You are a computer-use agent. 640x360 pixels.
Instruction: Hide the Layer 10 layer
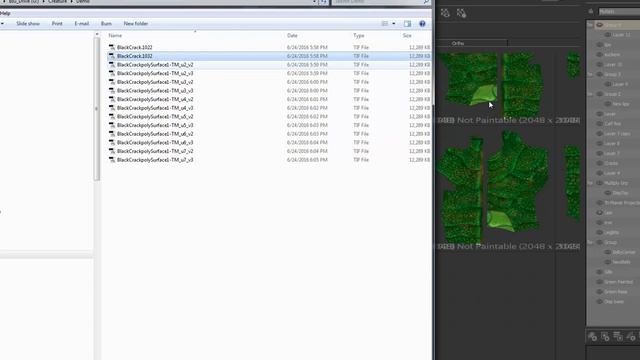pos(600,64)
